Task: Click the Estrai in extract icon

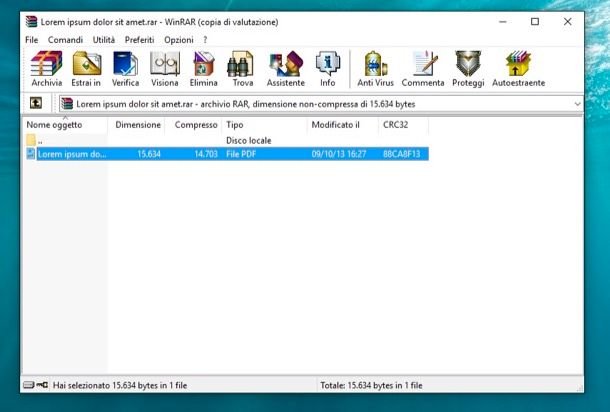Action: coord(86,68)
